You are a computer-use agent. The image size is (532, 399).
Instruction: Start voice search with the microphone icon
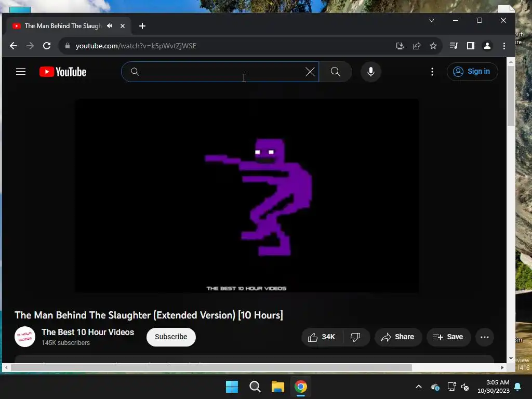371,72
